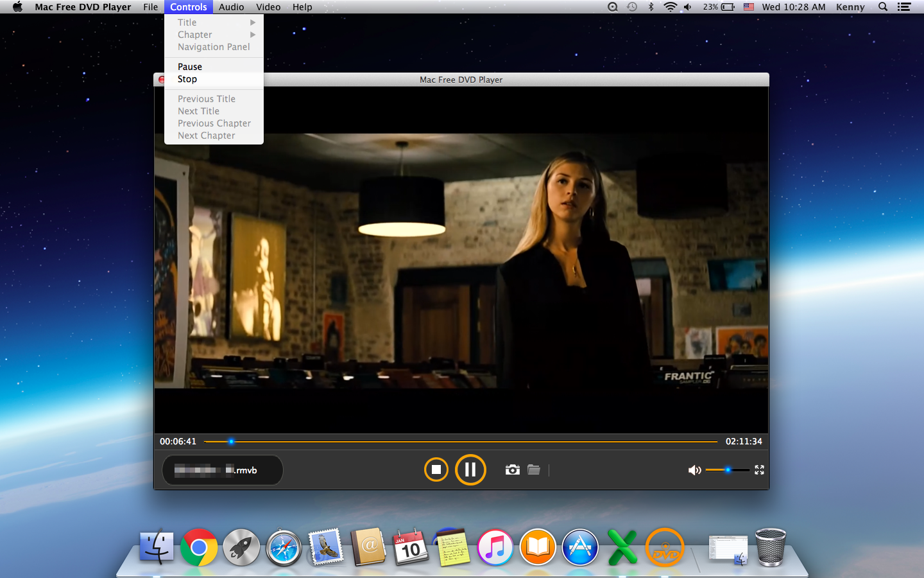Mute audio with the speaker icon
Viewport: 924px width, 578px height.
point(694,470)
